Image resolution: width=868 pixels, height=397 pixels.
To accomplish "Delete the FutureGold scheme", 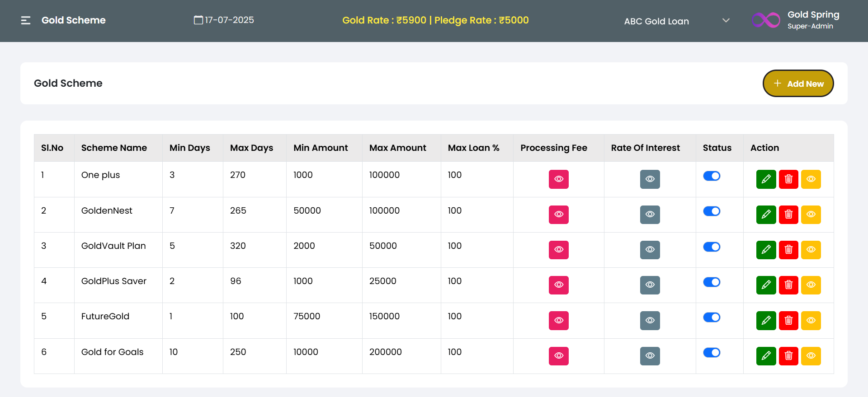I will (789, 321).
